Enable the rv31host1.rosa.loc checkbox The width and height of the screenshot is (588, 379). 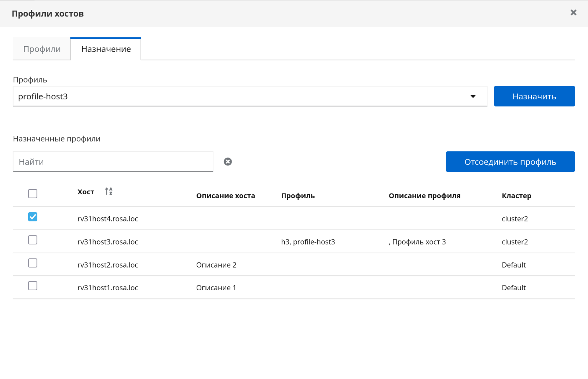pos(33,286)
